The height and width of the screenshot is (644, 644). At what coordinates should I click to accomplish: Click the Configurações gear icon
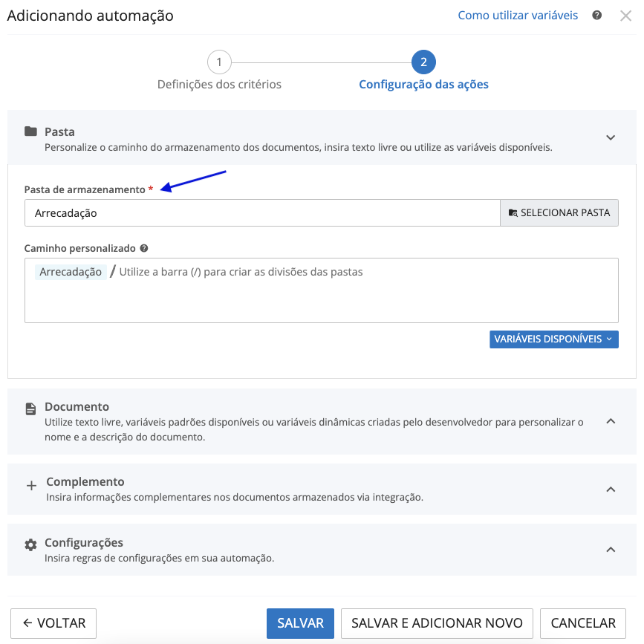coord(30,545)
